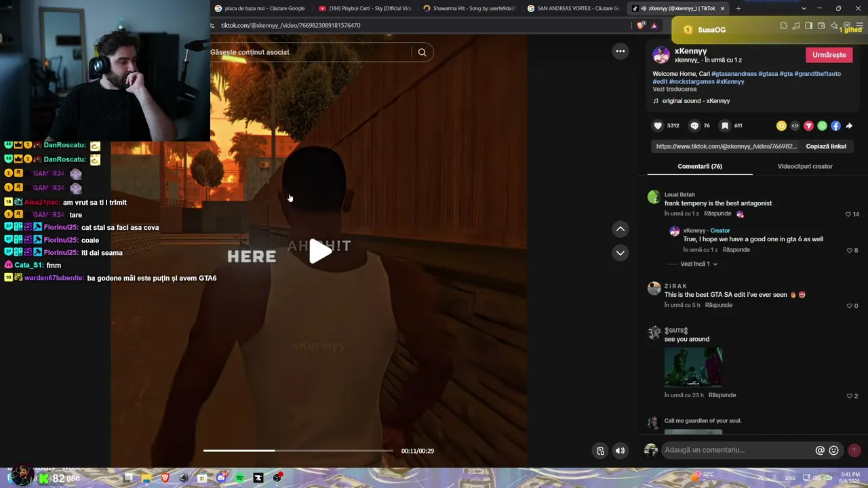Switch to 'SAN ANDREAS VORTEX' browser tab
Viewport: 868px width, 488px height.
point(573,8)
